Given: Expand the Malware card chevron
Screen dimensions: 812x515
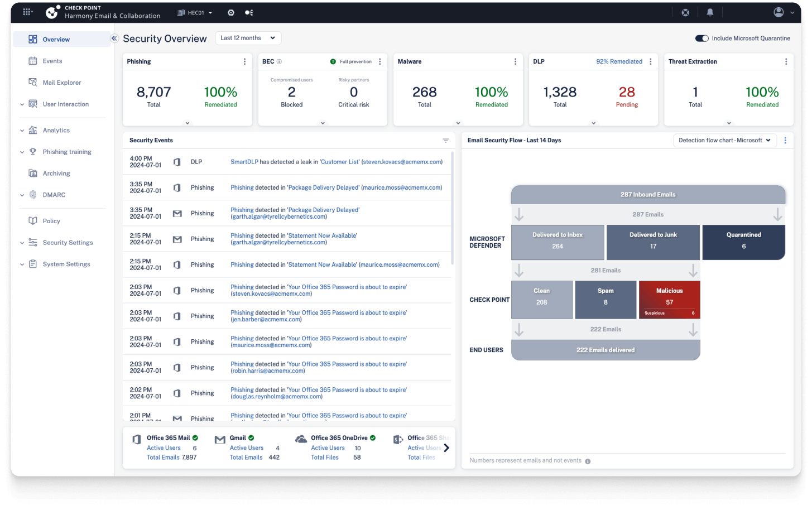Looking at the screenshot, I should coord(458,123).
